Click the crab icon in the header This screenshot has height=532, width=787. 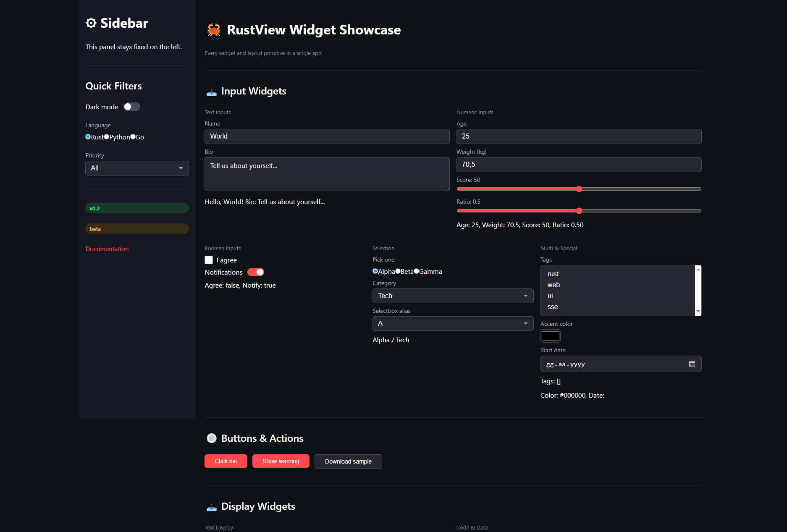coord(214,30)
